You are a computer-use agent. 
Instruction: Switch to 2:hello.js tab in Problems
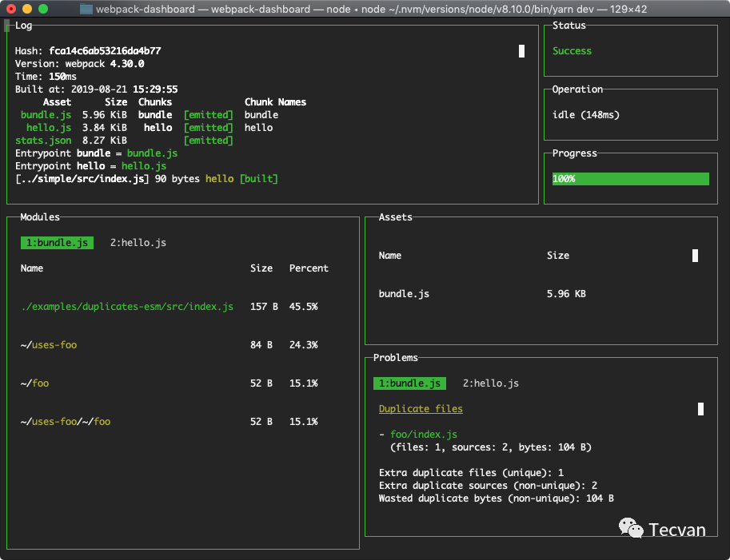(491, 383)
